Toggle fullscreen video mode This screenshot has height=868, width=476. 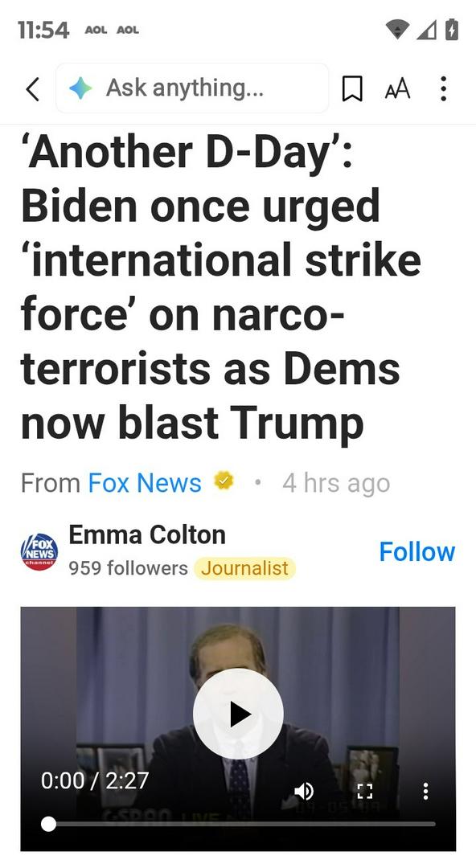point(364,791)
